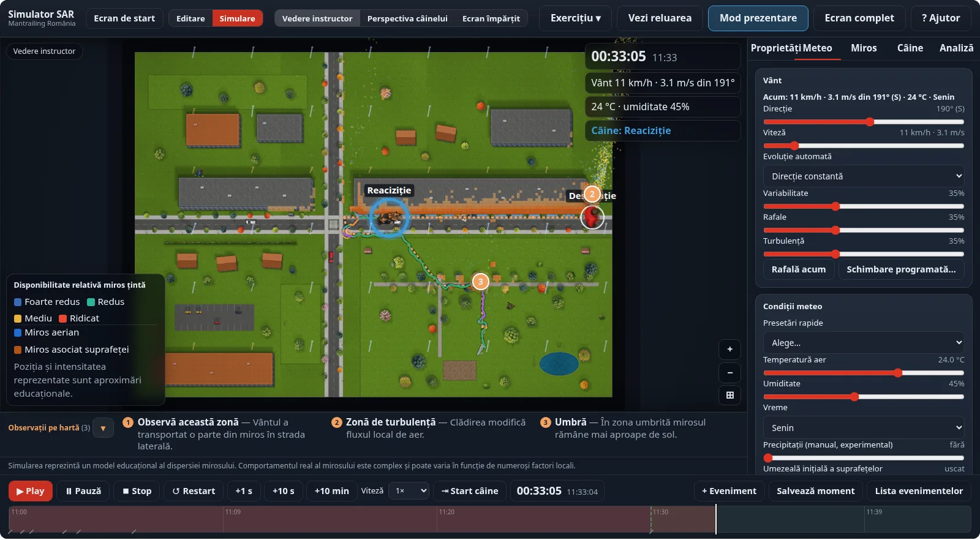
Task: Click the fit-map grid icon button
Action: [x=729, y=396]
